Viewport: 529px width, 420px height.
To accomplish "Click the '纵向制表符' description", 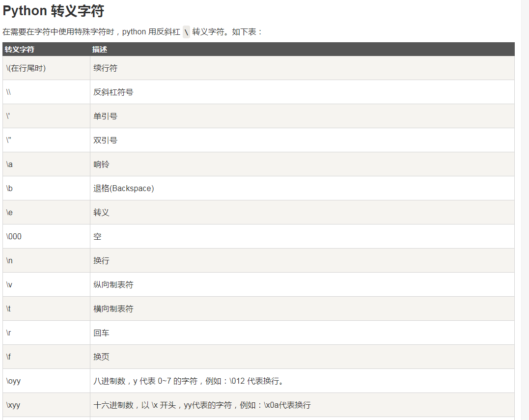I will click(113, 285).
